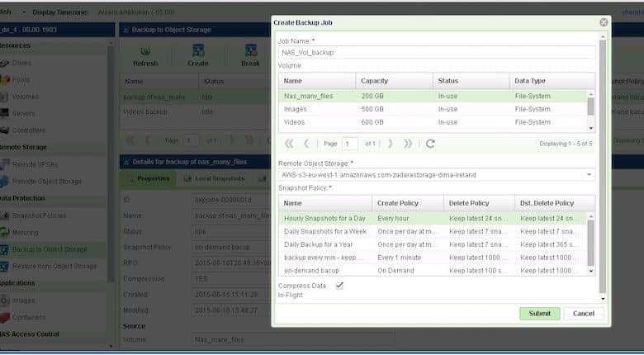Open Servers in the sidebar
644x355 pixels.
point(23,113)
